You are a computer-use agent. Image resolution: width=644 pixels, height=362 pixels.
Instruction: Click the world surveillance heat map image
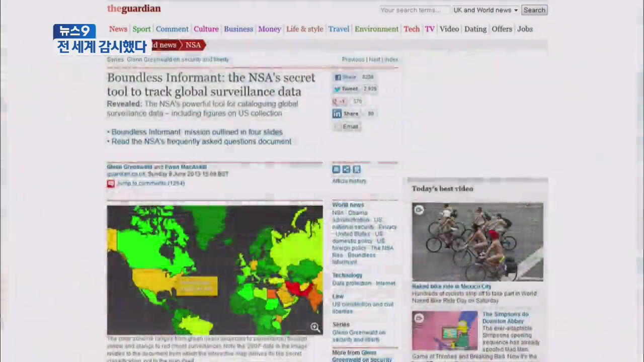click(x=215, y=270)
